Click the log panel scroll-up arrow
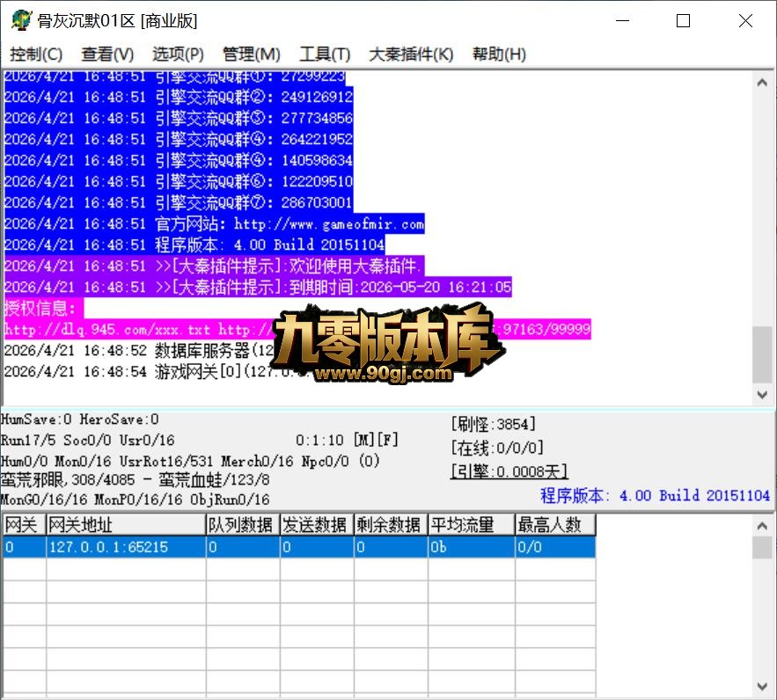The height and width of the screenshot is (700, 777). [x=762, y=83]
